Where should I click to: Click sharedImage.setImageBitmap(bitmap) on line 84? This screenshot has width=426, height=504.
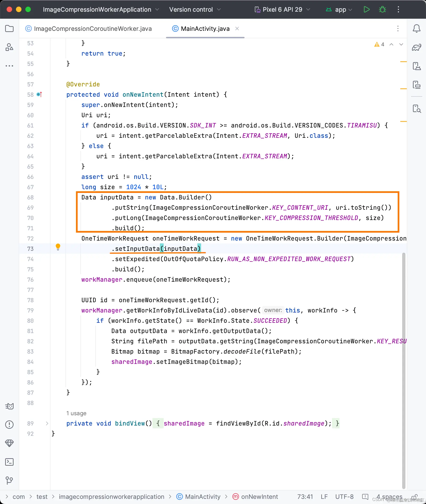pos(177,362)
